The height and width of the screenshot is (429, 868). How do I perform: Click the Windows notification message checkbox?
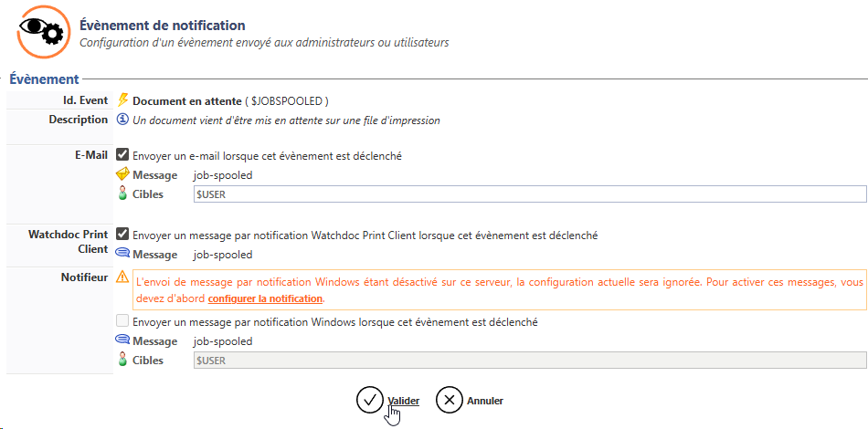pos(122,321)
